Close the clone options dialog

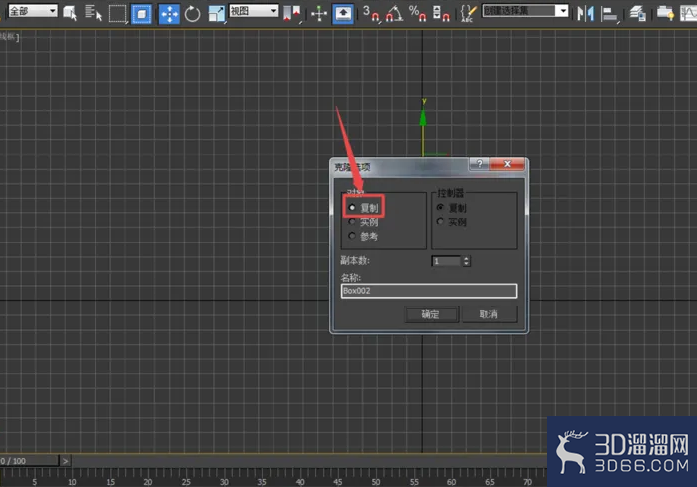(507, 164)
